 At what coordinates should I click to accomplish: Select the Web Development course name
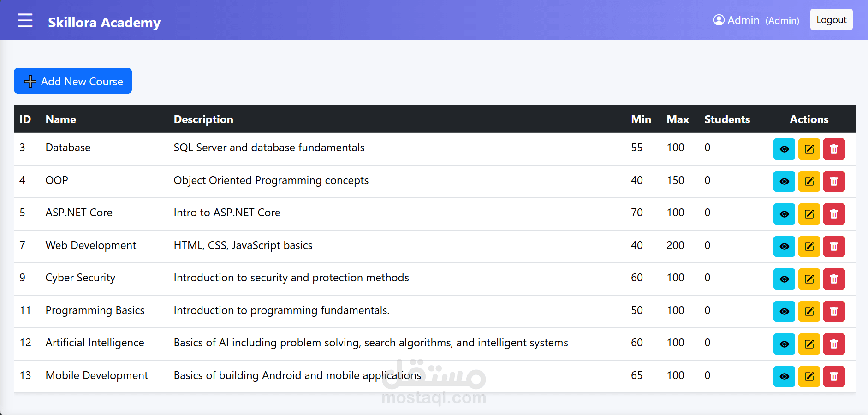[x=91, y=245]
